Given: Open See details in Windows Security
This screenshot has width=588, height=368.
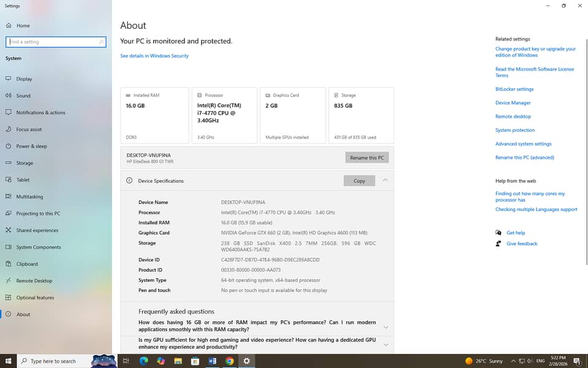Looking at the screenshot, I should [x=154, y=56].
